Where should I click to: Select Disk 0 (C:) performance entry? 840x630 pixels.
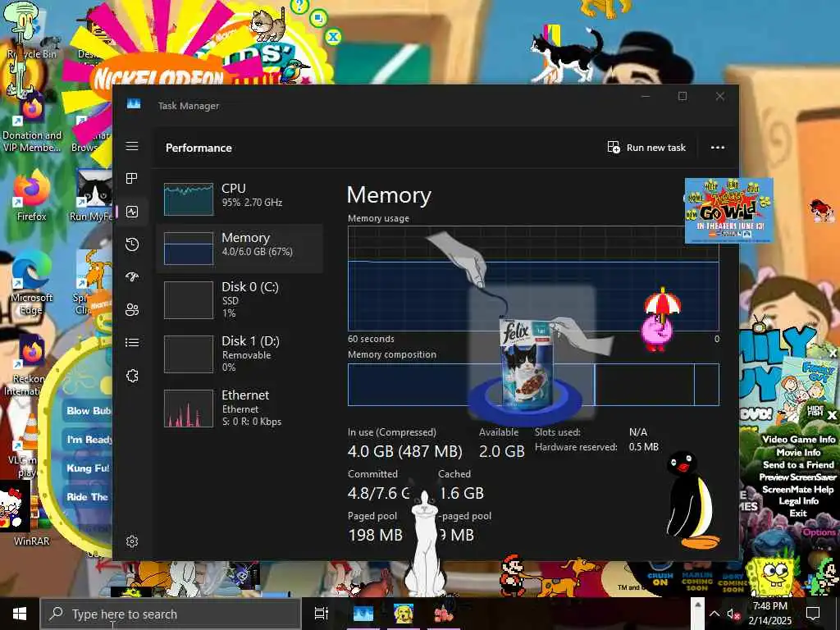pos(239,300)
